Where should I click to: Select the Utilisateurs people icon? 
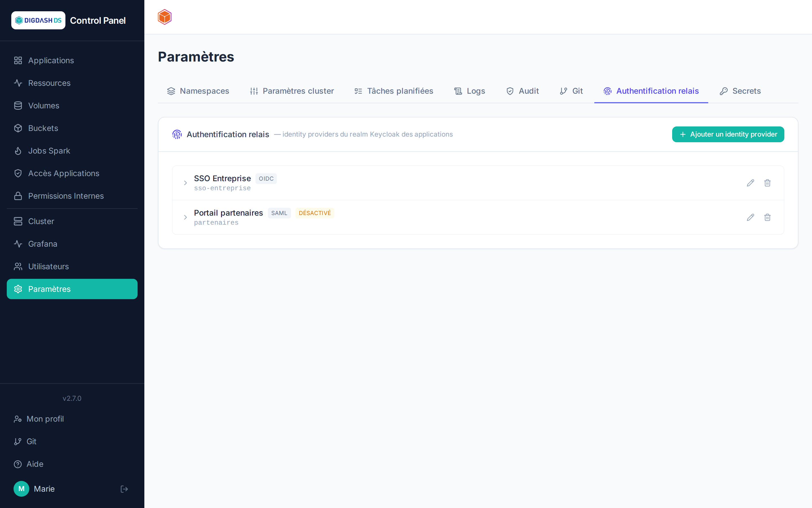click(18, 266)
